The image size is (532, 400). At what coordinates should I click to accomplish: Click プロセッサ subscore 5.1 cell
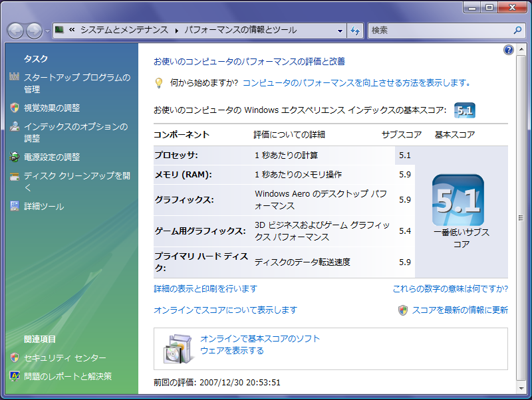(405, 155)
